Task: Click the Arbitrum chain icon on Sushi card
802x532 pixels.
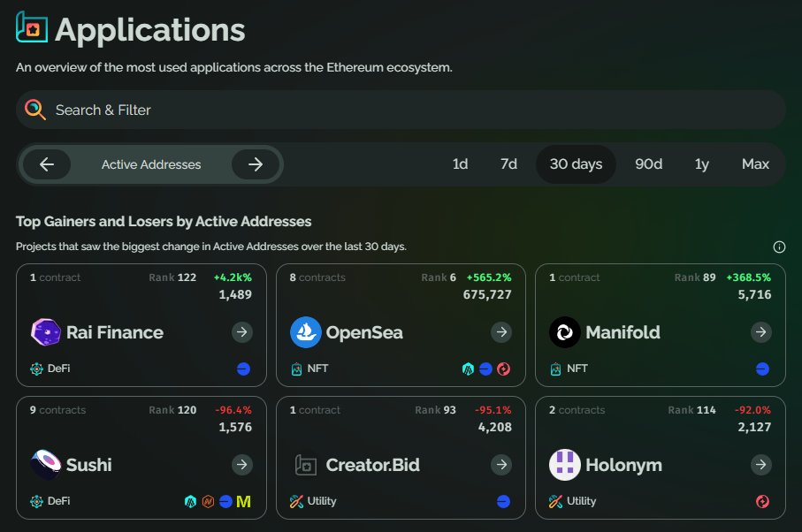Action: point(190,502)
